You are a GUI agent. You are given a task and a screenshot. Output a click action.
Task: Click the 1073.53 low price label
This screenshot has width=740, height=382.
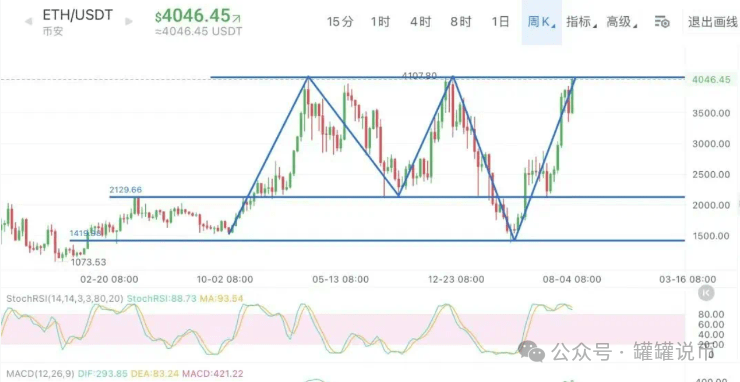tap(89, 262)
